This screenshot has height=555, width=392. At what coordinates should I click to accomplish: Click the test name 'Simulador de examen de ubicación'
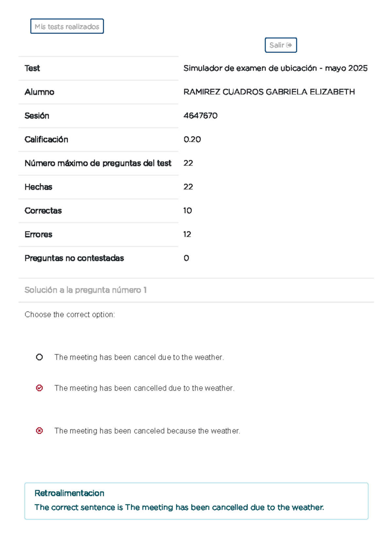(x=250, y=68)
